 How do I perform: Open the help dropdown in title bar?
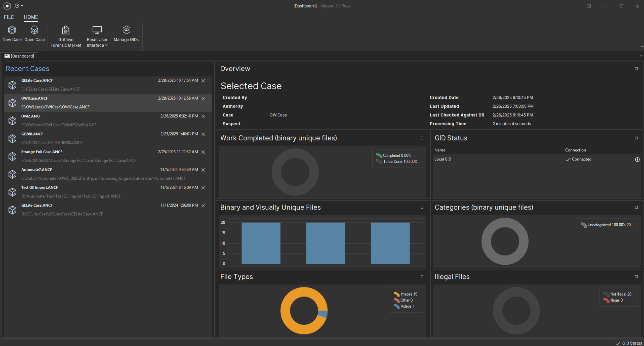tap(19, 6)
